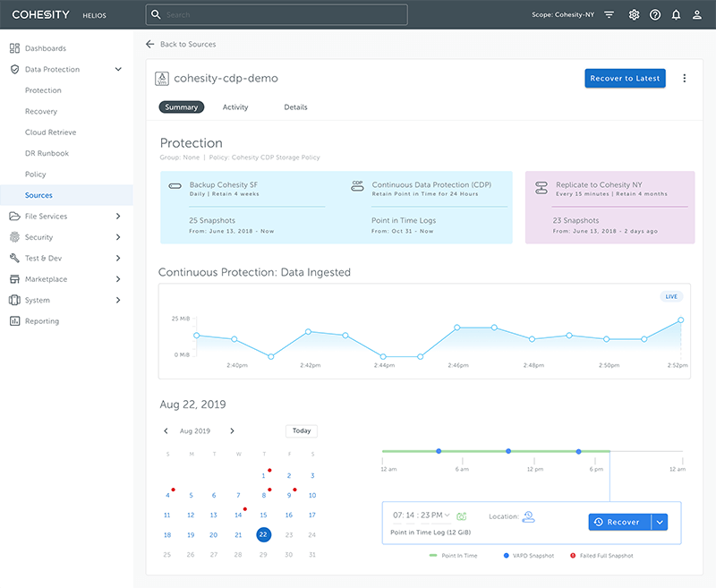The width and height of the screenshot is (716, 588).
Task: Click the first VAPD snapshot timeline dot
Action: coord(439,451)
